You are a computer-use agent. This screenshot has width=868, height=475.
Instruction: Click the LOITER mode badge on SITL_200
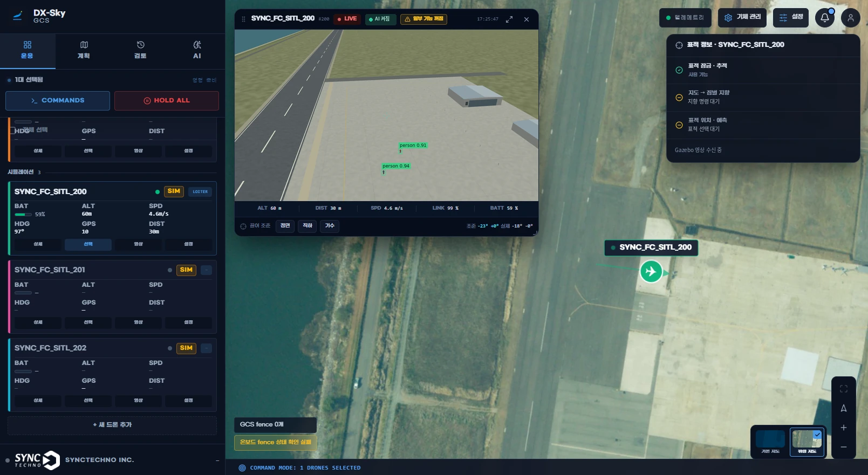tap(200, 191)
